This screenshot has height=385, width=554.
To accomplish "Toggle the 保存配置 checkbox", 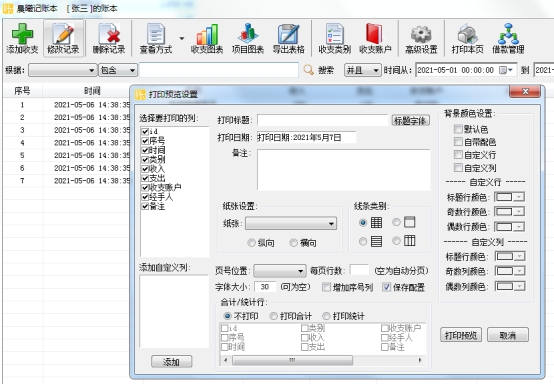I will (x=387, y=287).
